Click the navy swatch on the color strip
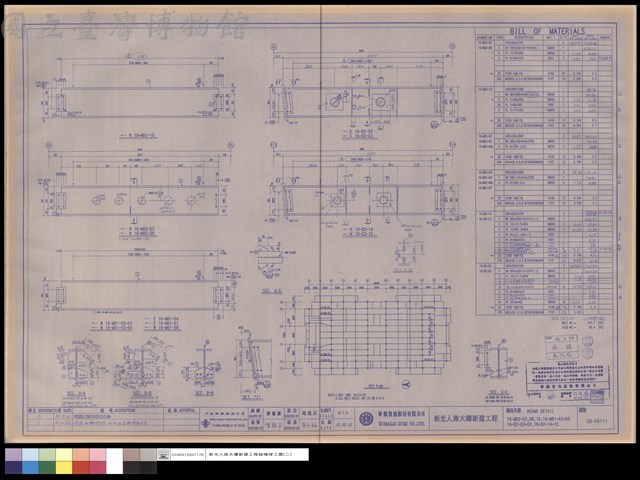This screenshot has height=480, width=640. tap(13, 468)
